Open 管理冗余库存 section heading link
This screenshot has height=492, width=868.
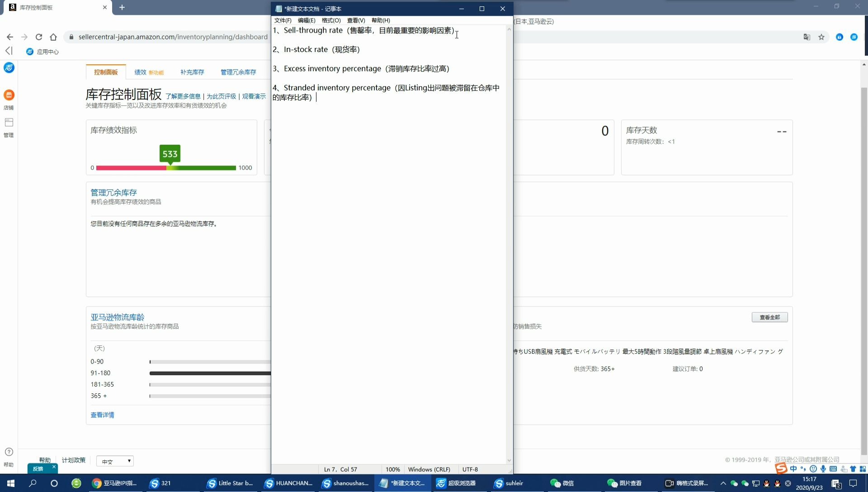[113, 193]
